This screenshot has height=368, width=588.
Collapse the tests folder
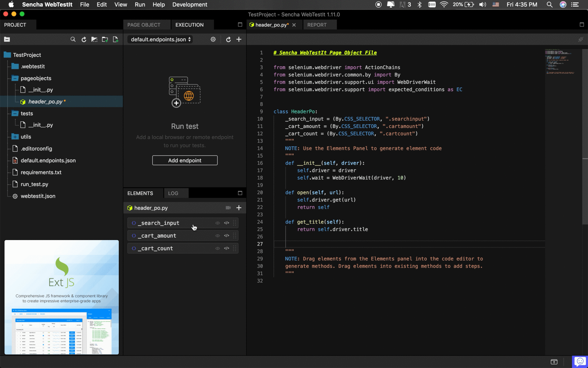coord(15,113)
